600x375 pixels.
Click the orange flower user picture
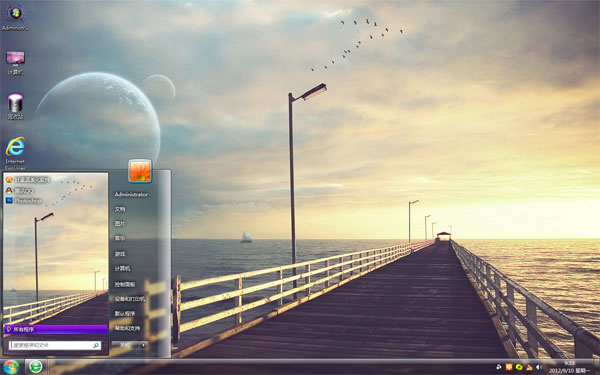140,171
